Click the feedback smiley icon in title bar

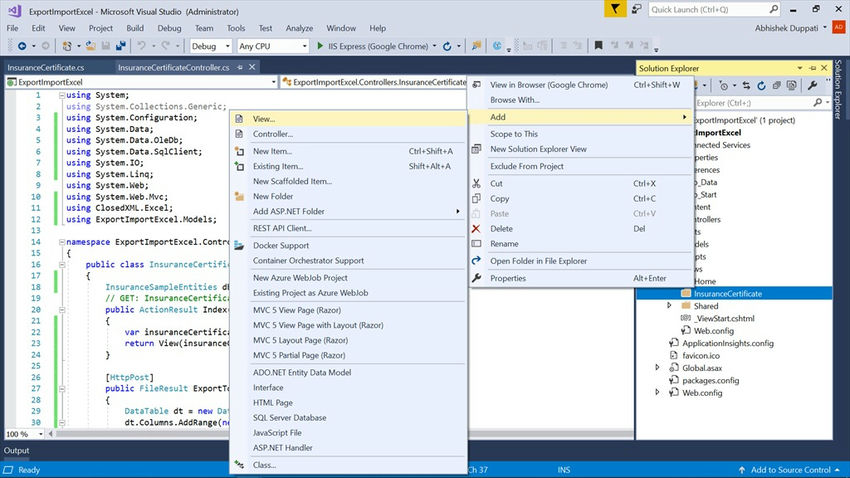point(639,9)
